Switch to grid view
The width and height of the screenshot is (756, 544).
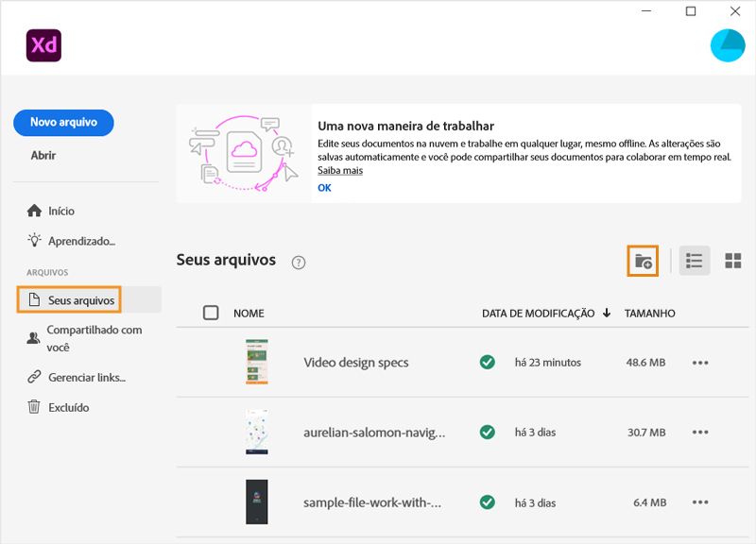(732, 261)
